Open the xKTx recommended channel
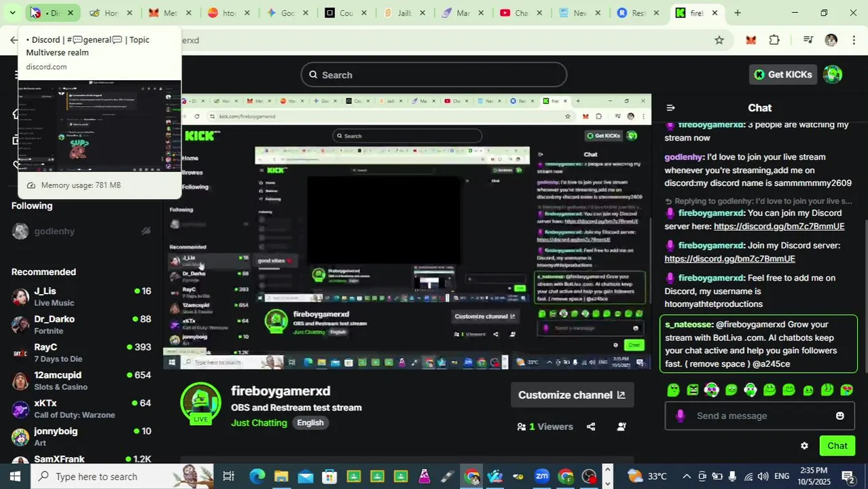The image size is (868, 489). 82,408
